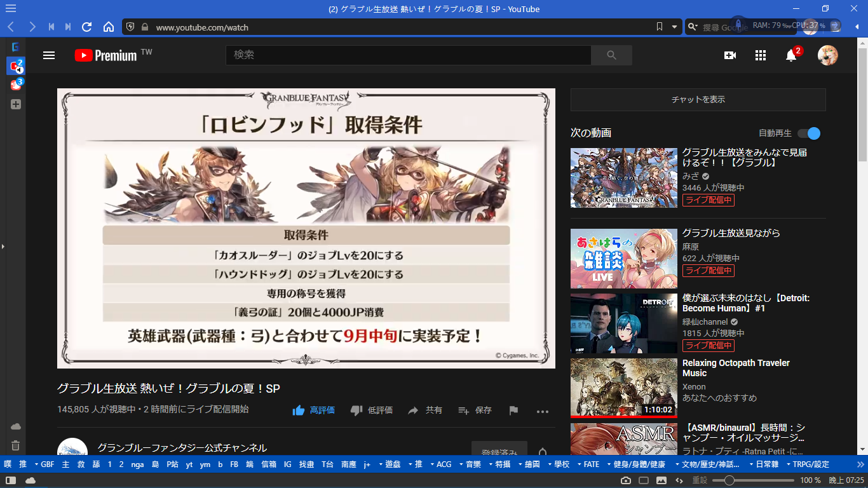The width and height of the screenshot is (868, 488).
Task: Open the account avatar menu
Action: pyautogui.click(x=828, y=55)
